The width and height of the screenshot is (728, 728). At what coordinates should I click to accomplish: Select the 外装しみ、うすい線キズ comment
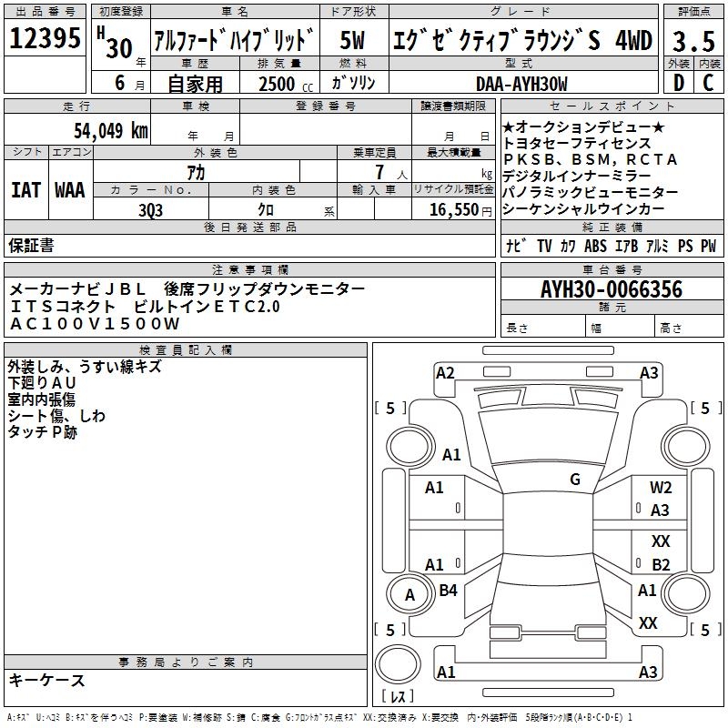point(85,367)
